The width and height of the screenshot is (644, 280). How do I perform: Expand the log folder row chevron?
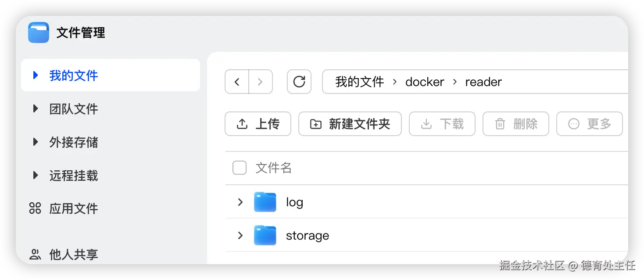[240, 202]
